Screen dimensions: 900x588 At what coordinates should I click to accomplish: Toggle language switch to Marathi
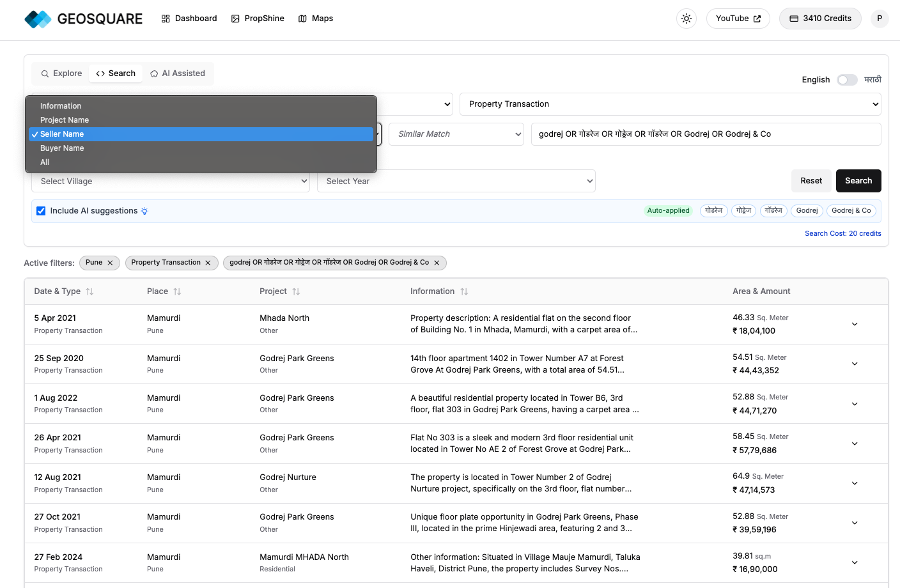coord(847,80)
